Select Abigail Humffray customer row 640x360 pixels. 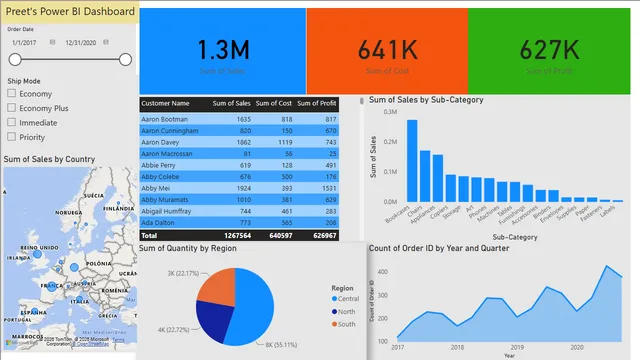(x=239, y=211)
